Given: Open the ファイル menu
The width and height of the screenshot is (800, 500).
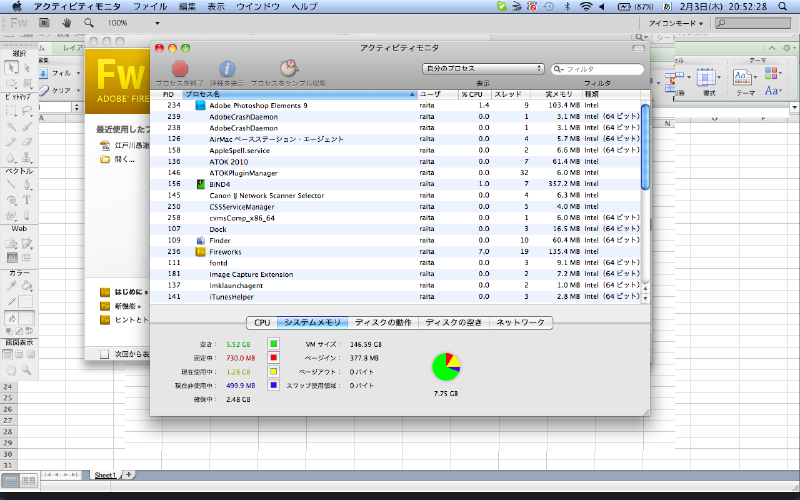Looking at the screenshot, I should click(x=150, y=7).
